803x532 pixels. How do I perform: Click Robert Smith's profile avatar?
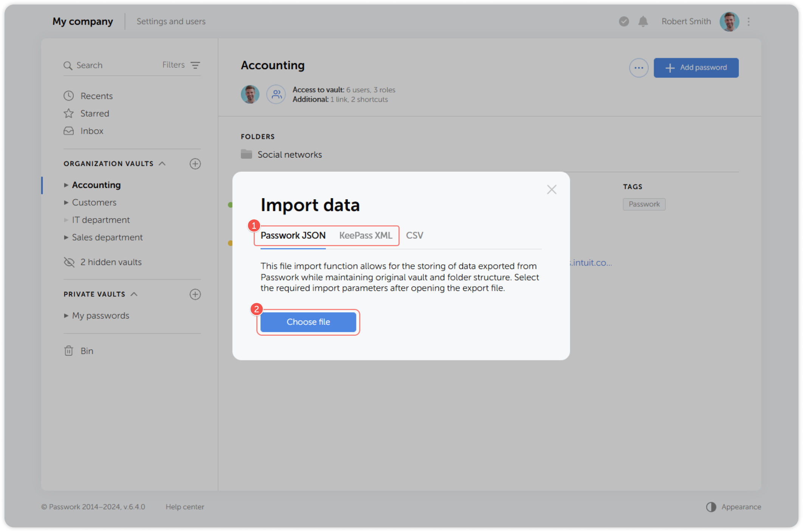(729, 22)
